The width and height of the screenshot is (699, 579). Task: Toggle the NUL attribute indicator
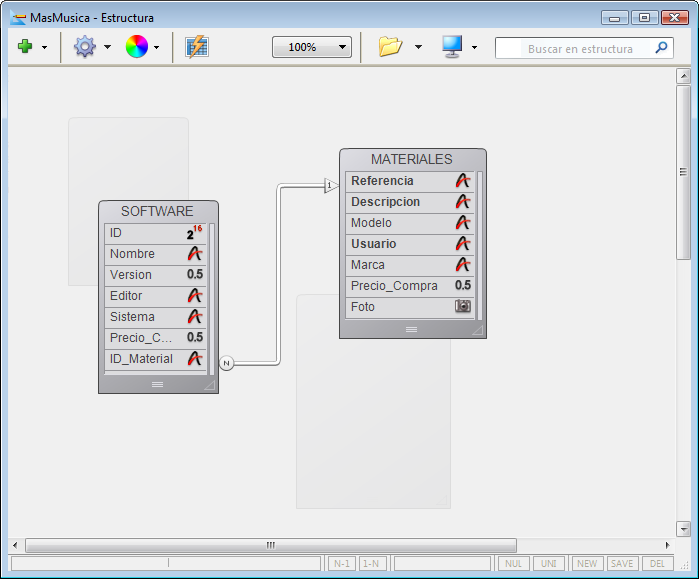tap(514, 564)
